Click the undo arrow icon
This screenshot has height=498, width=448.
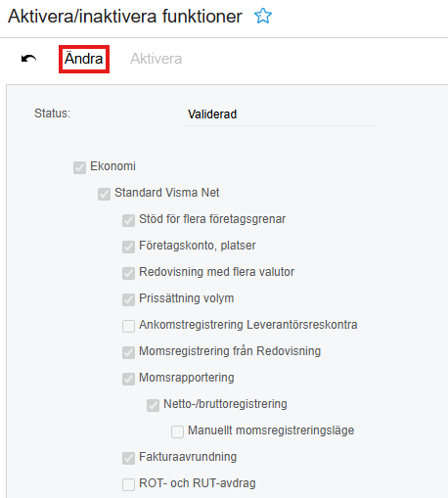(x=28, y=59)
